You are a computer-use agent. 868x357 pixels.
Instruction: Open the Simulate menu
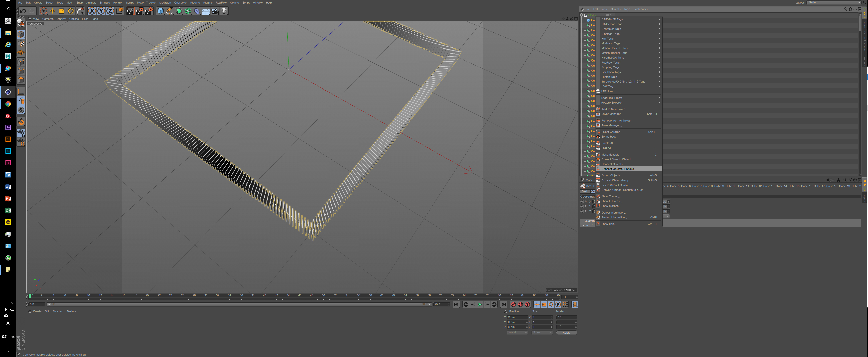tap(105, 2)
